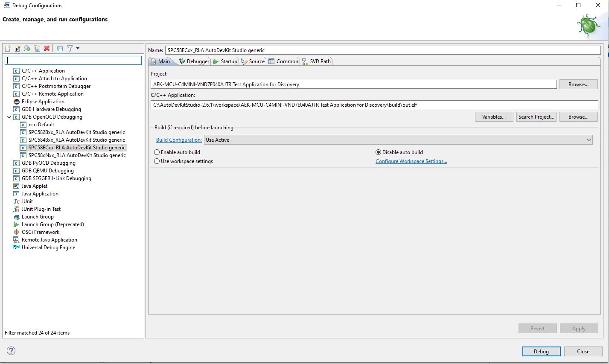
Task: Select C/C++ Remote Application
Action: pyautogui.click(x=52, y=94)
